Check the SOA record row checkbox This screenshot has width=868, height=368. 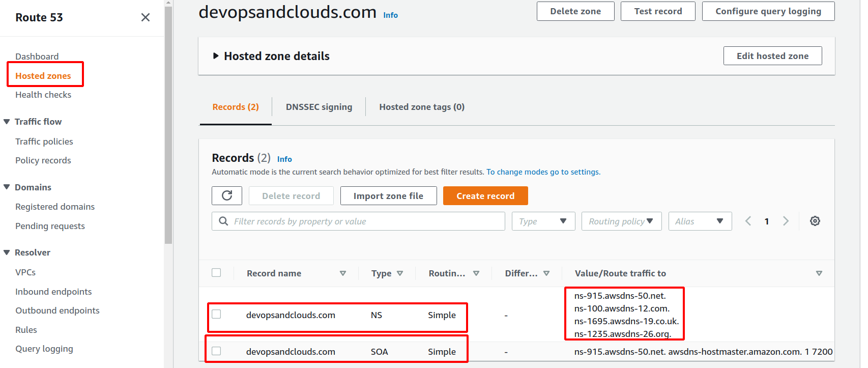[216, 351]
